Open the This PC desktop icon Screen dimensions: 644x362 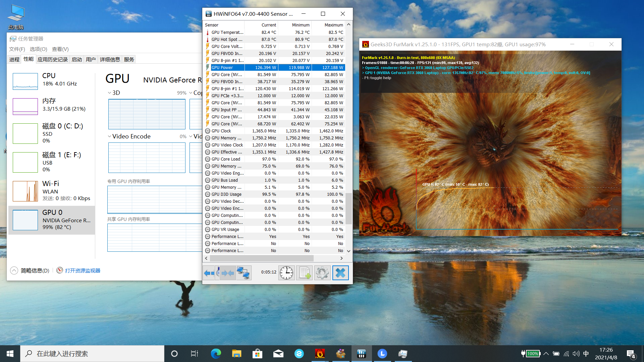point(16,17)
